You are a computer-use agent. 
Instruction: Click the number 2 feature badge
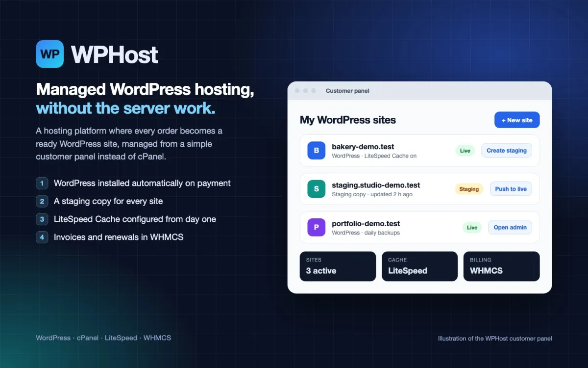42,201
